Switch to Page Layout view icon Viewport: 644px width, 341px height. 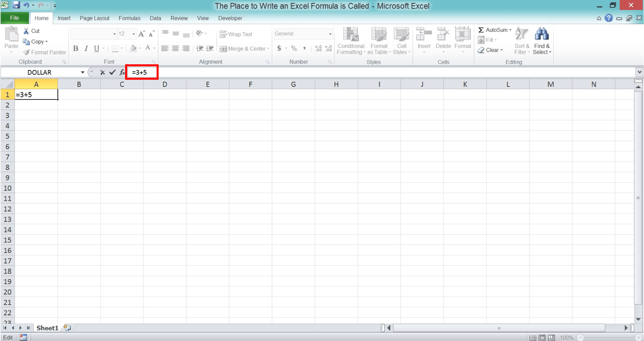pyautogui.click(x=542, y=337)
